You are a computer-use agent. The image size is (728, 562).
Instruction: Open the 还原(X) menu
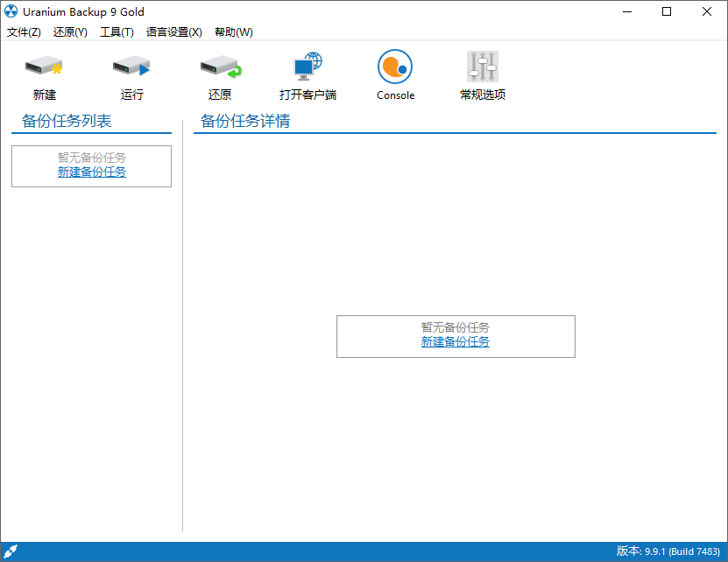[70, 32]
